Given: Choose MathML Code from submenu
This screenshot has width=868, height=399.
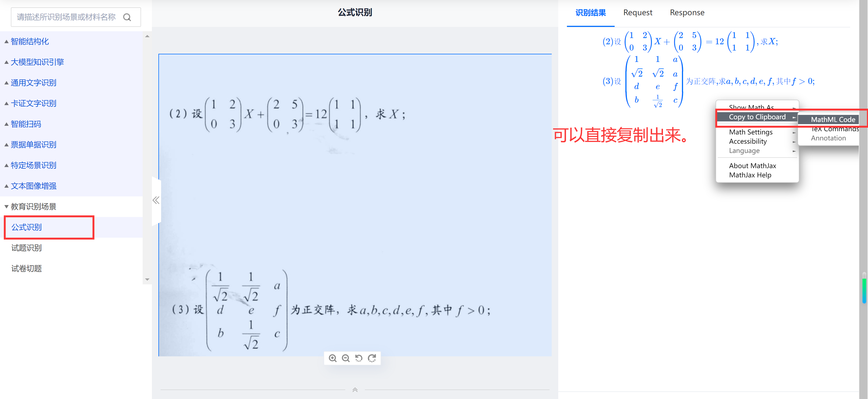Looking at the screenshot, I should click(833, 120).
